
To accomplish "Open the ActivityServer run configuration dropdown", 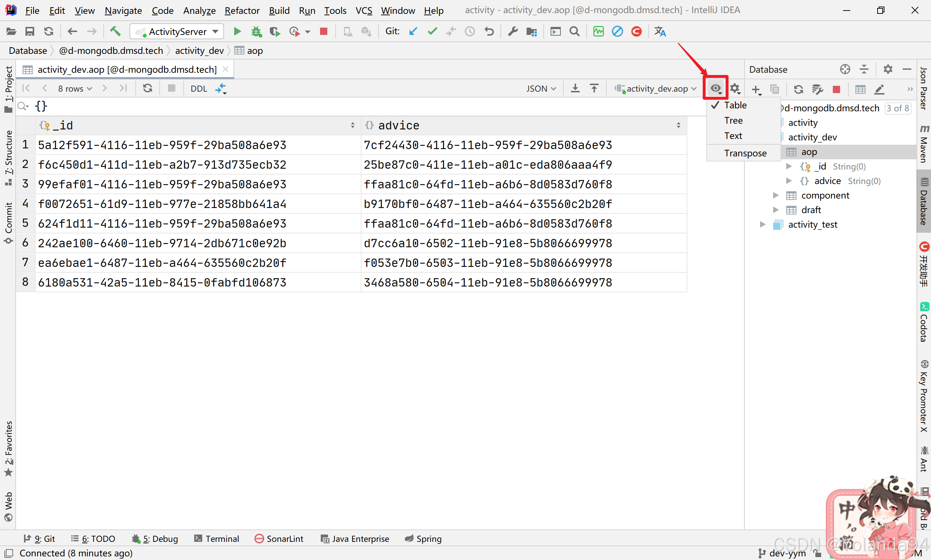I will tap(177, 31).
